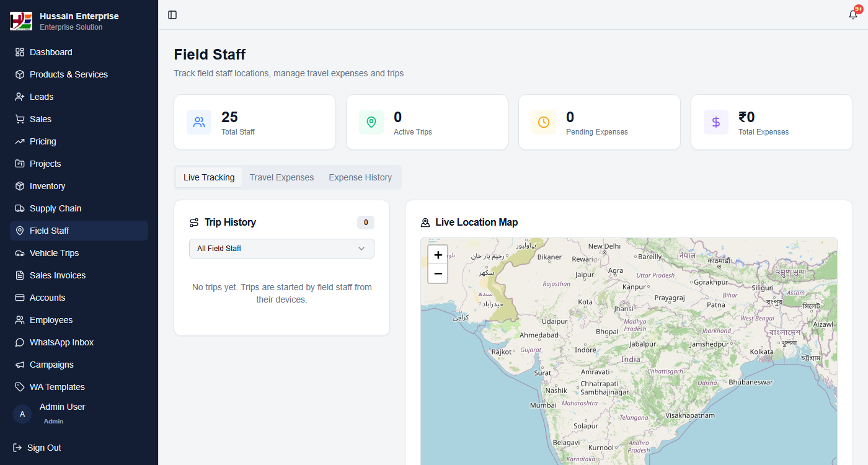Click the Sales cart icon
868x465 pixels.
click(20, 119)
